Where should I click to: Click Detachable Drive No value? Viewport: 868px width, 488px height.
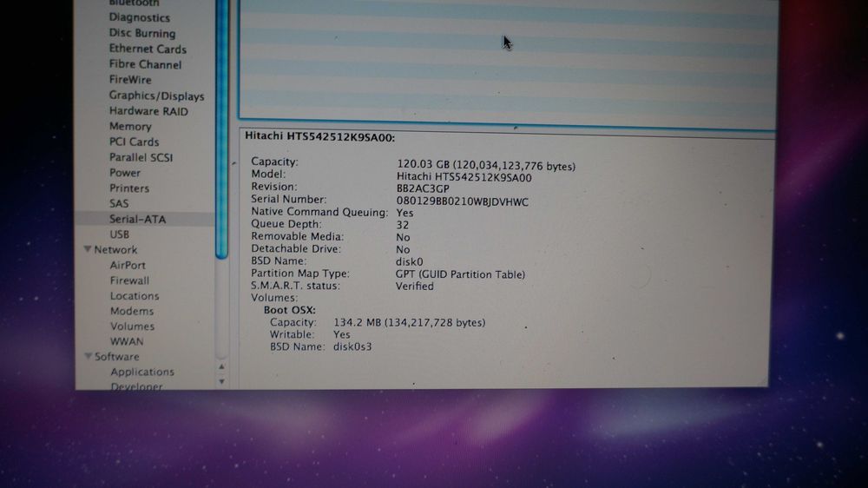(x=403, y=249)
